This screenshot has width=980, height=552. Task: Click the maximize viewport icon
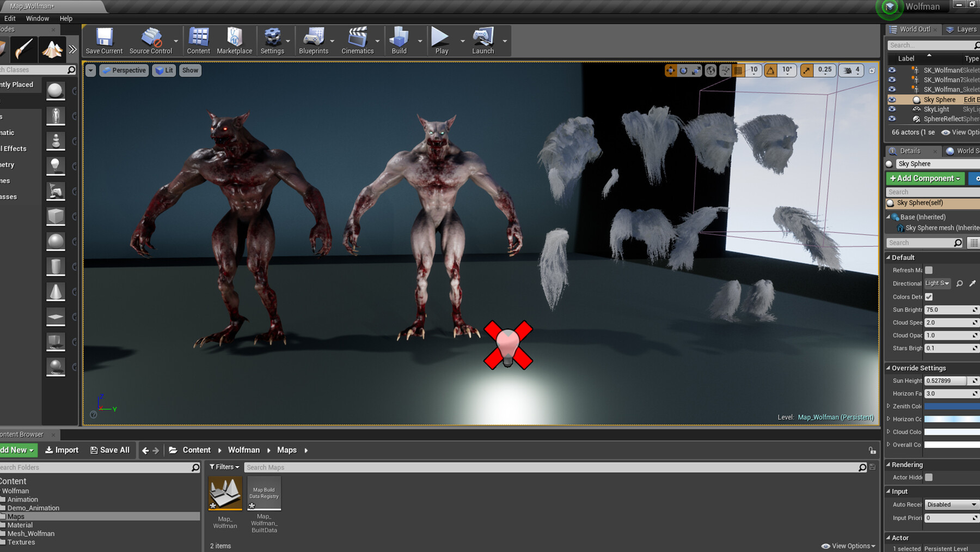pyautogui.click(x=872, y=71)
